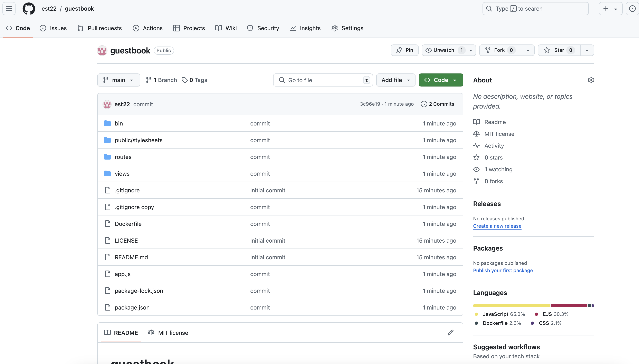Click the GitHub Octocat logo
This screenshot has height=364, width=639.
29,9
